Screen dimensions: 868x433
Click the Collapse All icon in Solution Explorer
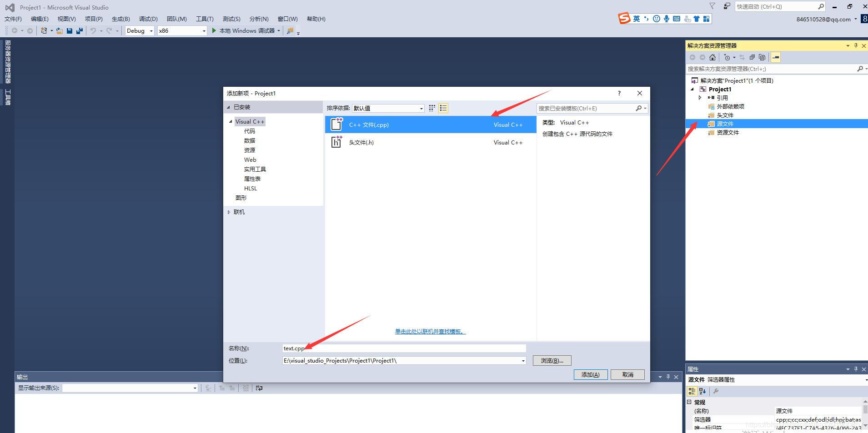tap(752, 57)
